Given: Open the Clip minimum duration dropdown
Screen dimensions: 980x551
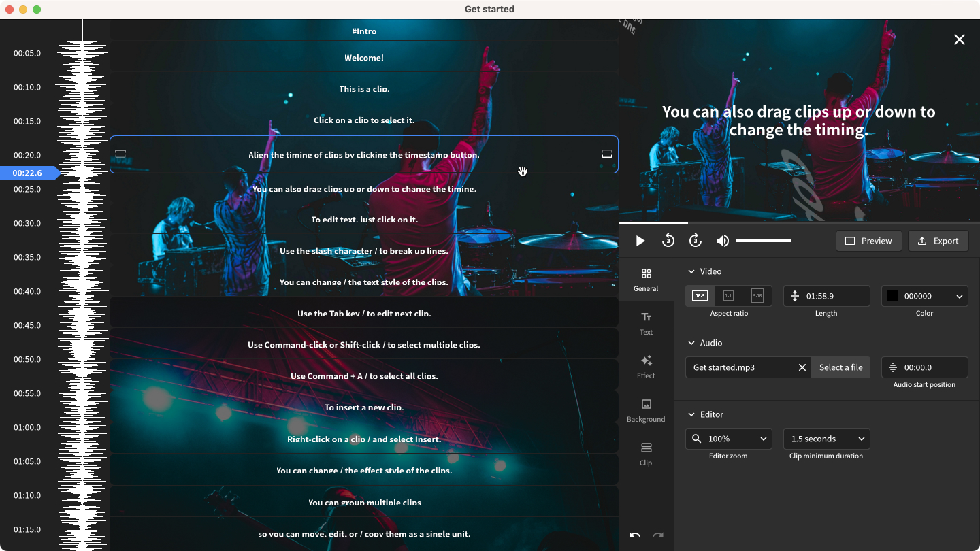Looking at the screenshot, I should (x=826, y=439).
